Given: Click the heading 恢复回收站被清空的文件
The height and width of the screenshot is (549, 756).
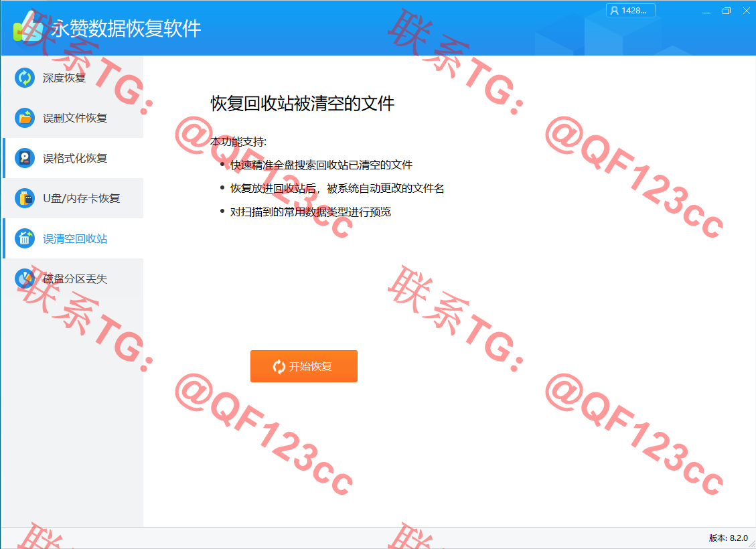Looking at the screenshot, I should [x=303, y=104].
